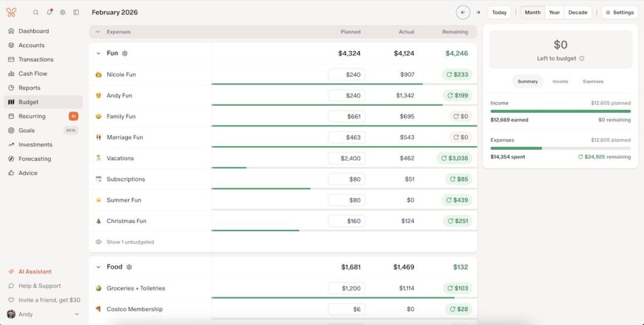Viewport: 644px width, 325px height.
Task: Go to next month arrow
Action: (478, 13)
